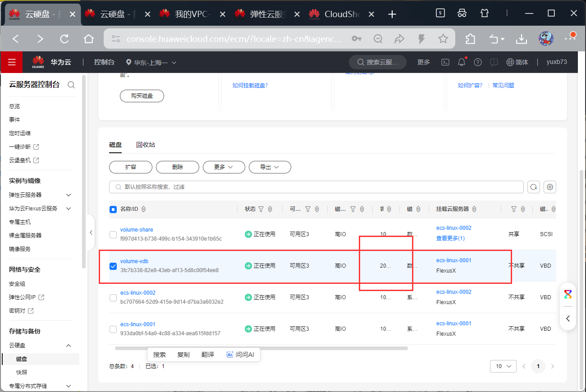The image size is (586, 392).
Task: Click the 搜索云服务 header search box
Action: click(378, 62)
